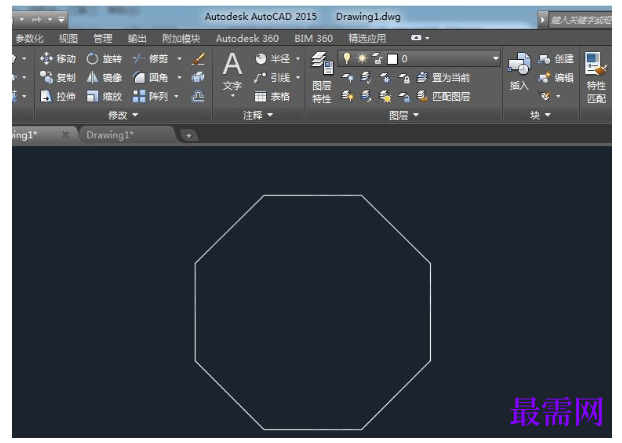Select the Stretch (拉伸) tool
This screenshot has height=443, width=622.
click(x=58, y=96)
